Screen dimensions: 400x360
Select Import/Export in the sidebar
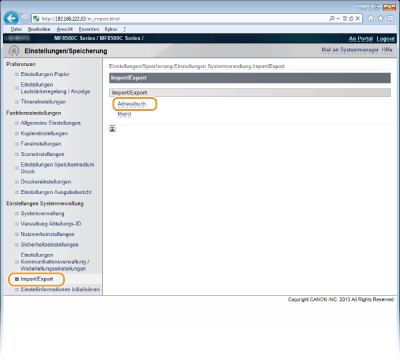[37, 279]
